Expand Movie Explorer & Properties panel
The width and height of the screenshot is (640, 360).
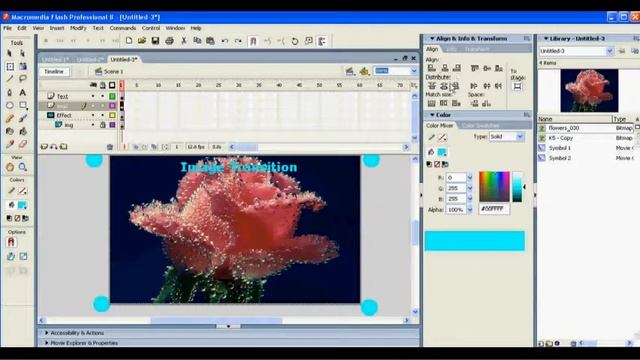[47, 343]
